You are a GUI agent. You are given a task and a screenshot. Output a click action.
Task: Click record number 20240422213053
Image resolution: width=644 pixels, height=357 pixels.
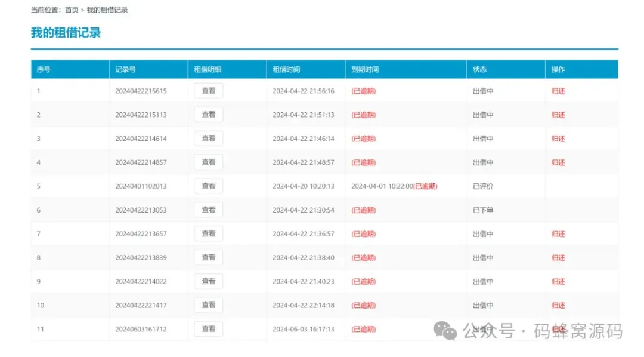[141, 210]
